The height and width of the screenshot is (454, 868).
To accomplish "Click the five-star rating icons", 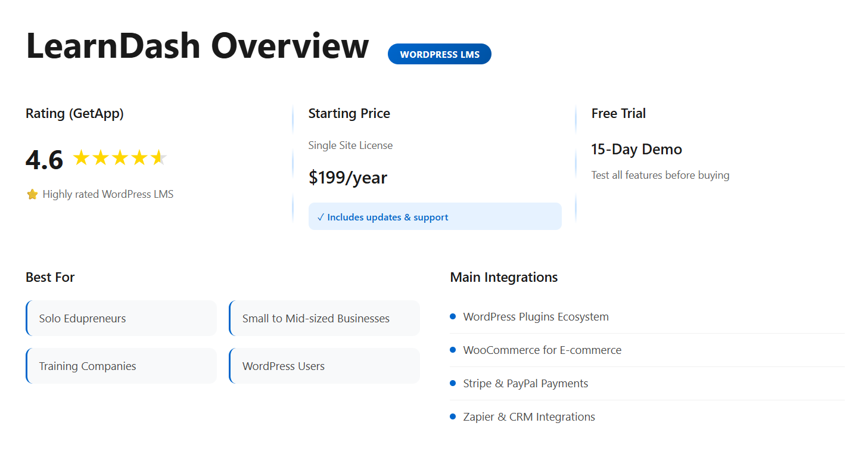I will [120, 158].
